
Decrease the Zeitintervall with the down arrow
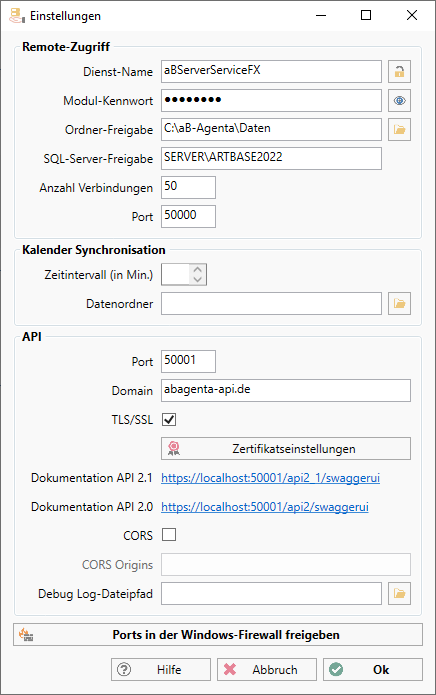click(x=198, y=279)
